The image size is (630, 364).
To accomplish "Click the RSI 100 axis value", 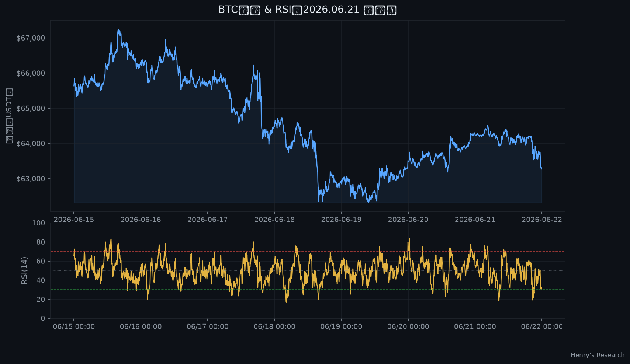I will pyautogui.click(x=38, y=223).
